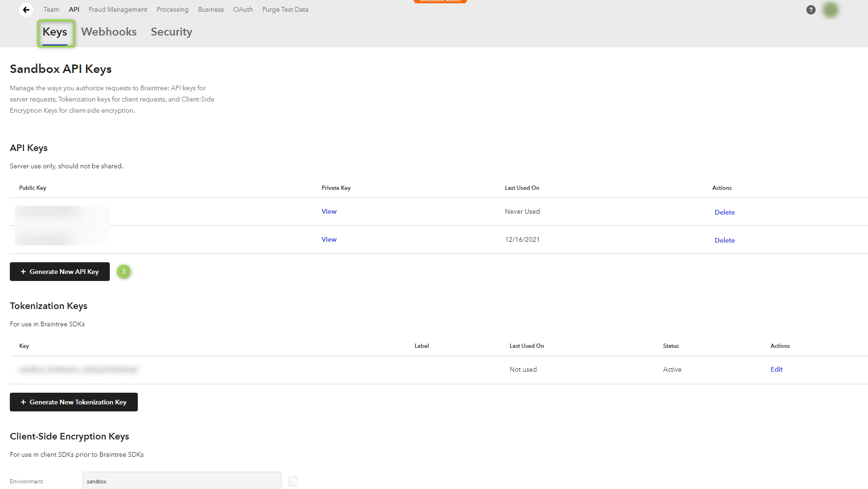The width and height of the screenshot is (868, 489).
Task: Delete the Never Used API key
Action: tap(725, 212)
